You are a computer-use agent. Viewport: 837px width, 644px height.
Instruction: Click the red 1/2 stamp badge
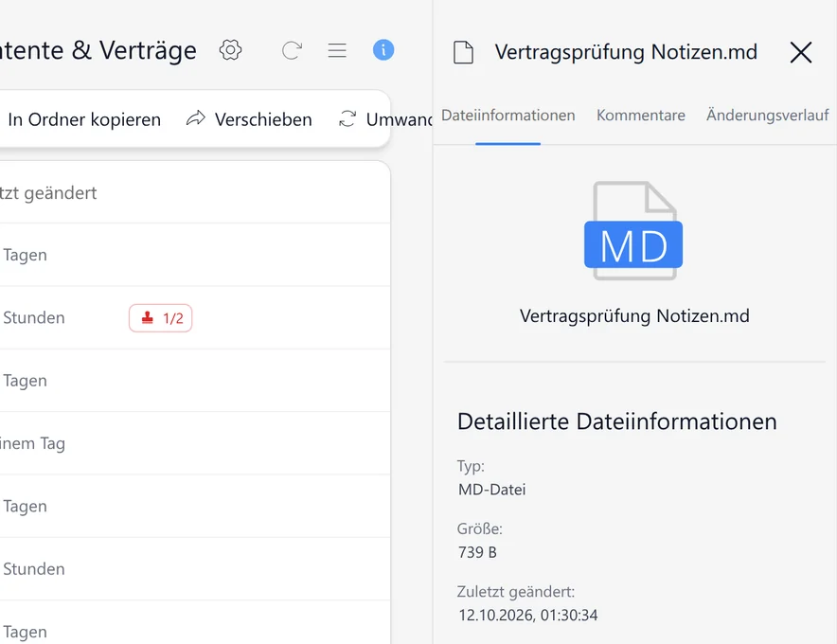click(161, 318)
